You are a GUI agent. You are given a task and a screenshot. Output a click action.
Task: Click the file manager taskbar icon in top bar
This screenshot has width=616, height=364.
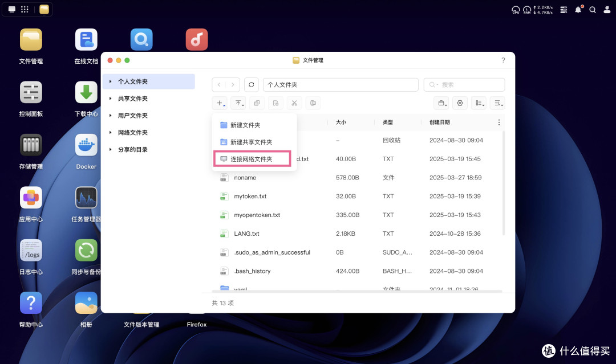[44, 10]
